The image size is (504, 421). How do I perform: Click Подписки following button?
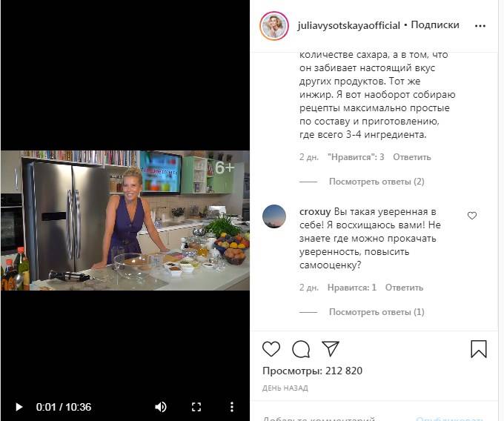pyautogui.click(x=435, y=24)
